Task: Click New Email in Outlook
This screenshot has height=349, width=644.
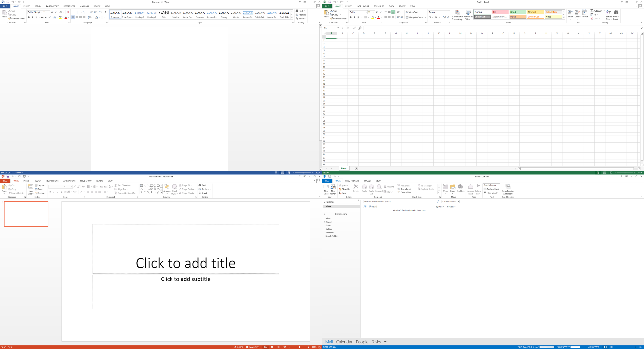Action: tap(326, 189)
